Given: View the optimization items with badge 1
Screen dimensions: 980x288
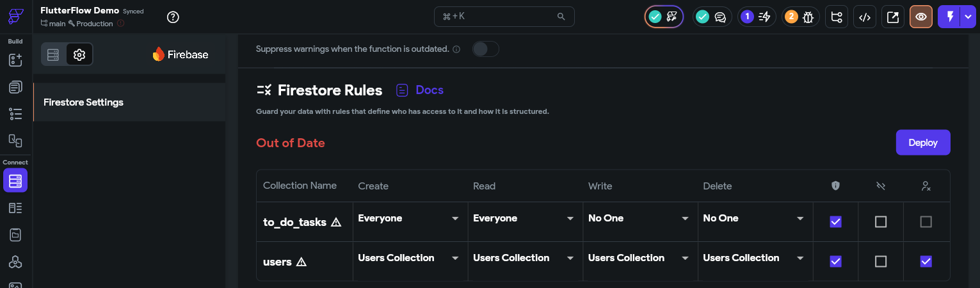Looking at the screenshot, I should point(757,17).
